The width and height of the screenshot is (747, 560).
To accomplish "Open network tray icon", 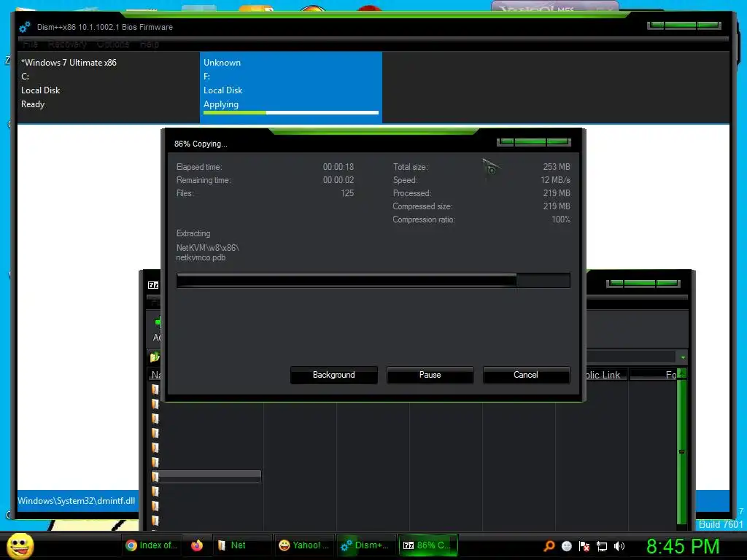I will [602, 546].
